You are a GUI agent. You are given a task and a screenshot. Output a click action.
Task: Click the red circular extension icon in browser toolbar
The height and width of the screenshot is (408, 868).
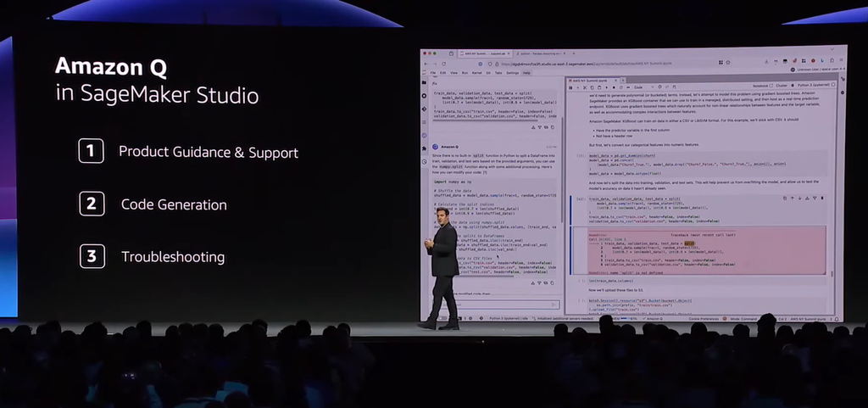[x=813, y=61]
